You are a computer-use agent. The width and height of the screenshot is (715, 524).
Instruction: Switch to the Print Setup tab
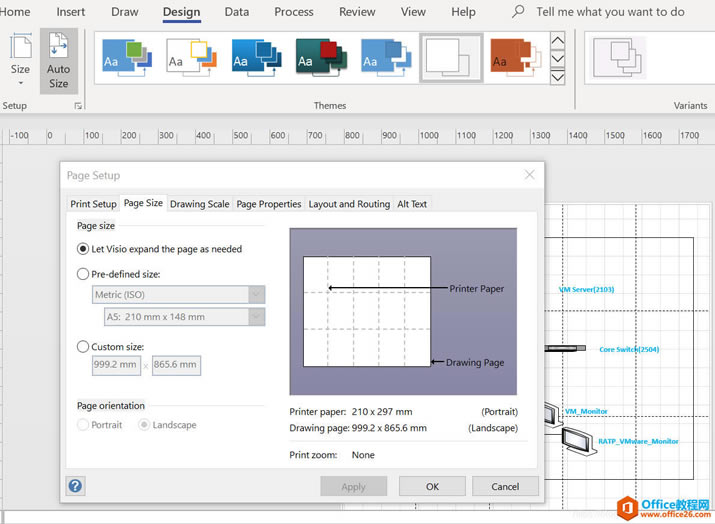[x=93, y=204]
